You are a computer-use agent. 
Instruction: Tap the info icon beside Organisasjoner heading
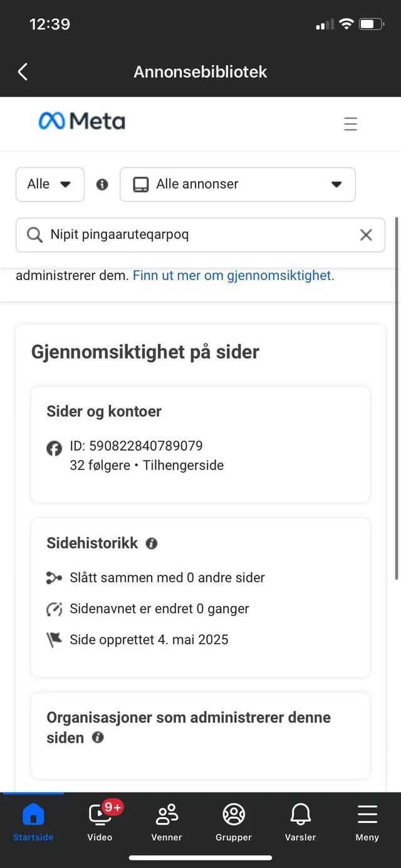[x=98, y=738]
